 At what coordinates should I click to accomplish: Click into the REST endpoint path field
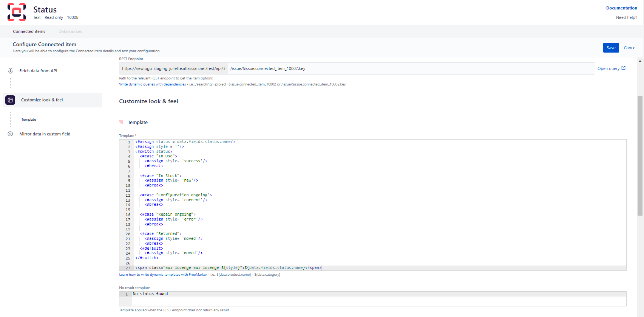(x=411, y=68)
